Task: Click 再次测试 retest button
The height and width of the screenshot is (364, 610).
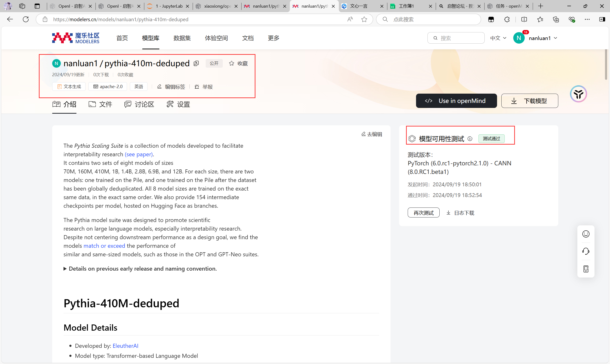Action: click(x=423, y=213)
